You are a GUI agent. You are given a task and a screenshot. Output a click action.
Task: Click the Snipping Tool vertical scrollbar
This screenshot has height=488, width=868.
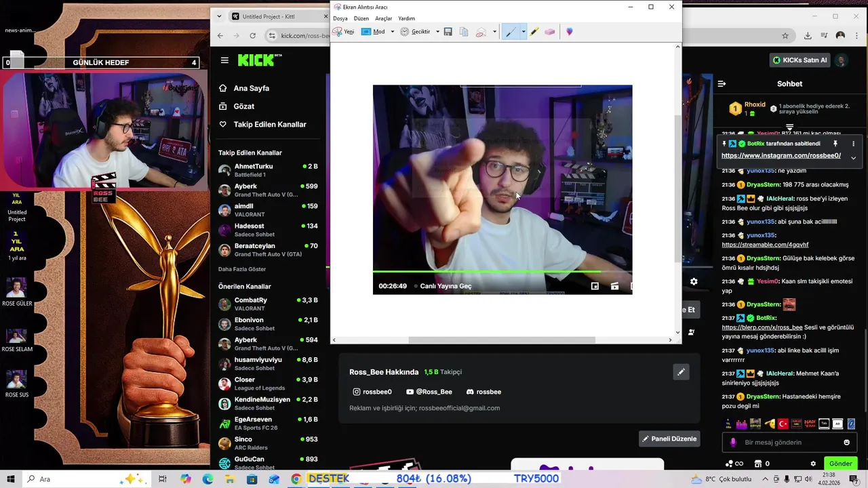(x=677, y=189)
